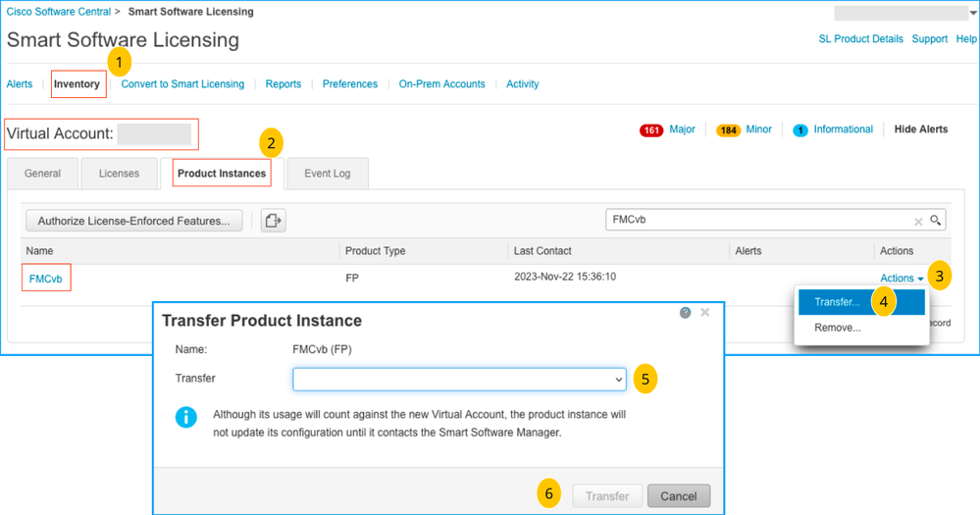Viewport: 980px width, 515px height.
Task: Open the Event Log tab
Action: click(328, 173)
